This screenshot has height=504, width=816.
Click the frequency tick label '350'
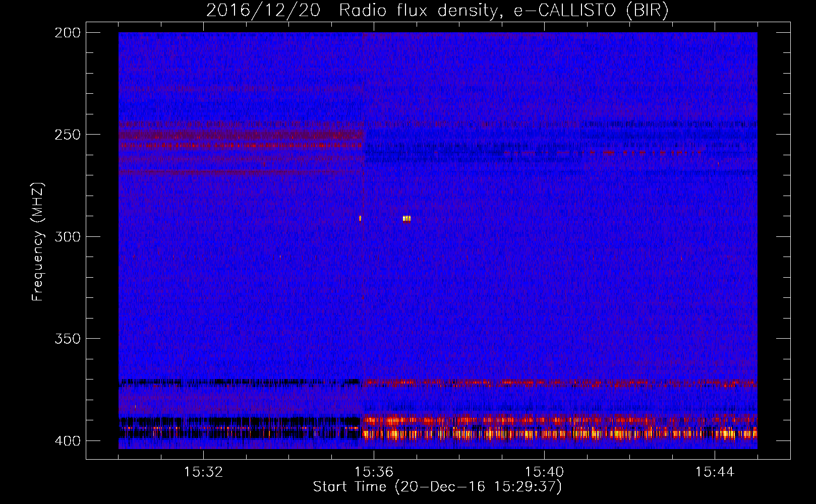(x=67, y=339)
